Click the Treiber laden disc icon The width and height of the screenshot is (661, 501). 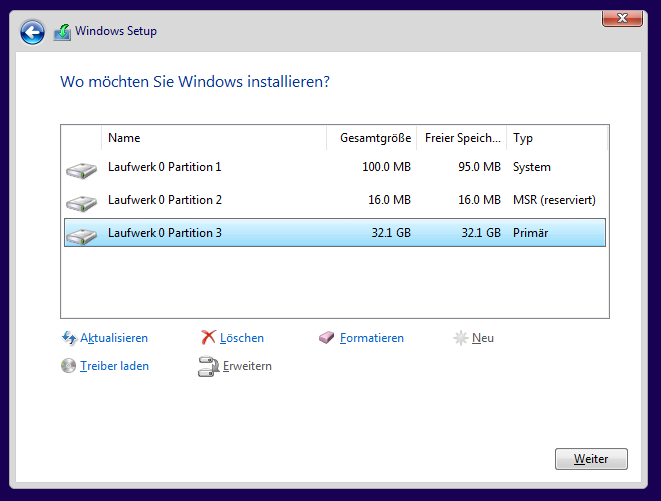pyautogui.click(x=68, y=366)
